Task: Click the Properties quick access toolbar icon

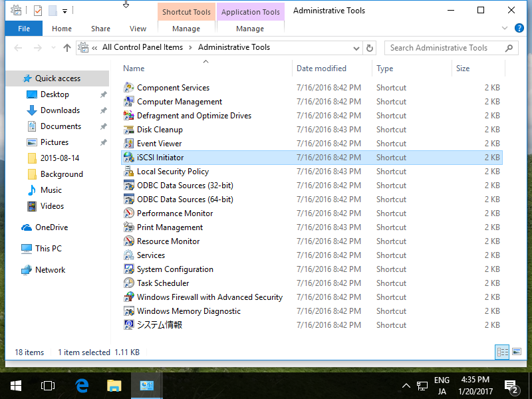Action: click(38, 11)
